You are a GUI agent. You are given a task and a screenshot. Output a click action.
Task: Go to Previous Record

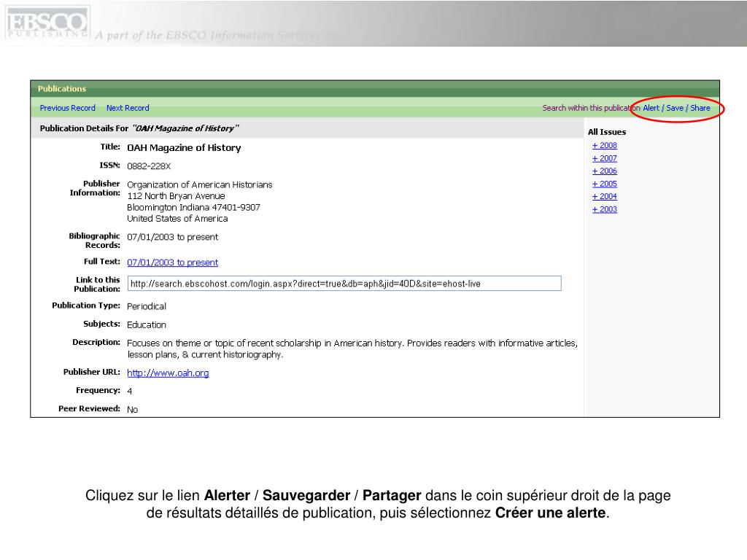[68, 108]
